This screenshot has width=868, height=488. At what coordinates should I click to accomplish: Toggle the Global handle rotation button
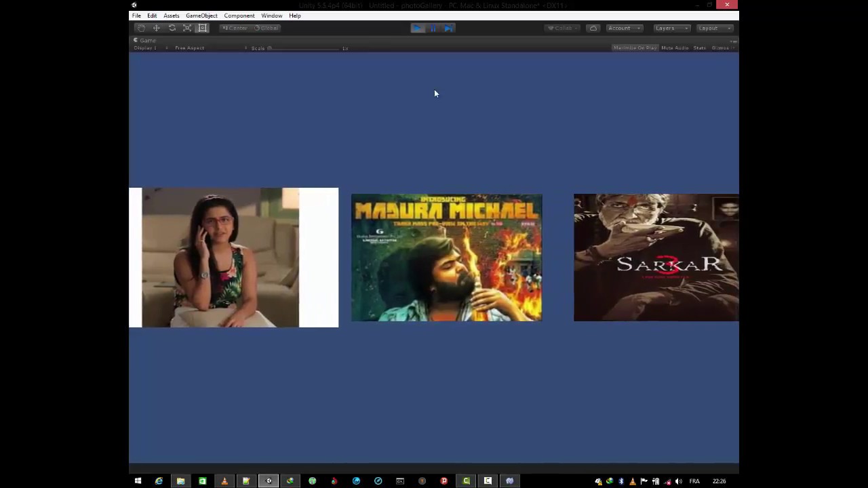click(x=266, y=28)
